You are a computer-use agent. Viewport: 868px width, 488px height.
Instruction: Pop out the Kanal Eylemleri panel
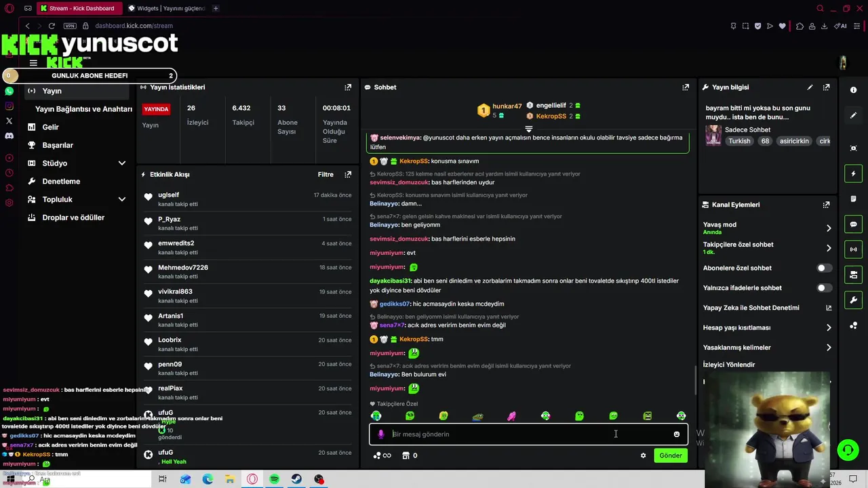826,205
